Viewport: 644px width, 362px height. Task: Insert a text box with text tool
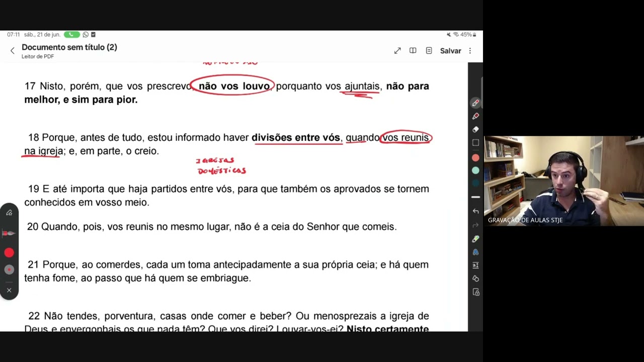pos(475,265)
